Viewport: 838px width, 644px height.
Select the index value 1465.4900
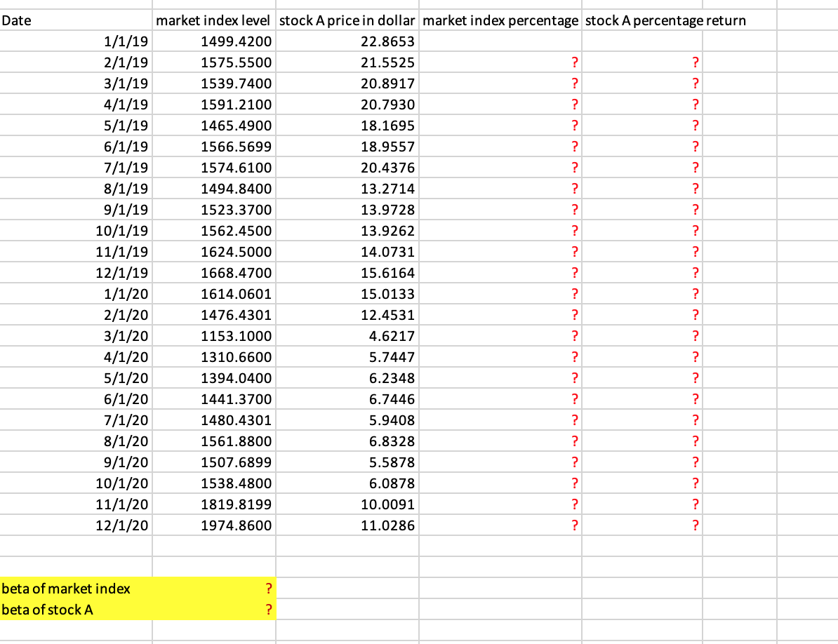tap(214, 126)
